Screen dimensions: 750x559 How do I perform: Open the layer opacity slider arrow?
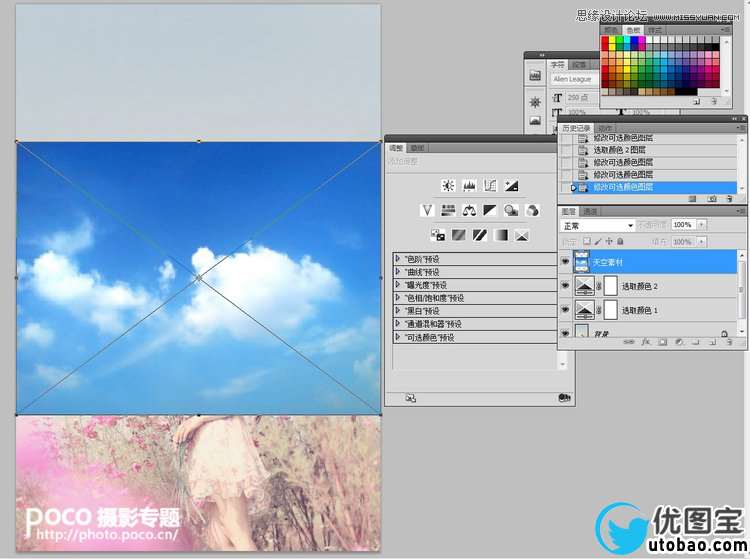point(702,225)
